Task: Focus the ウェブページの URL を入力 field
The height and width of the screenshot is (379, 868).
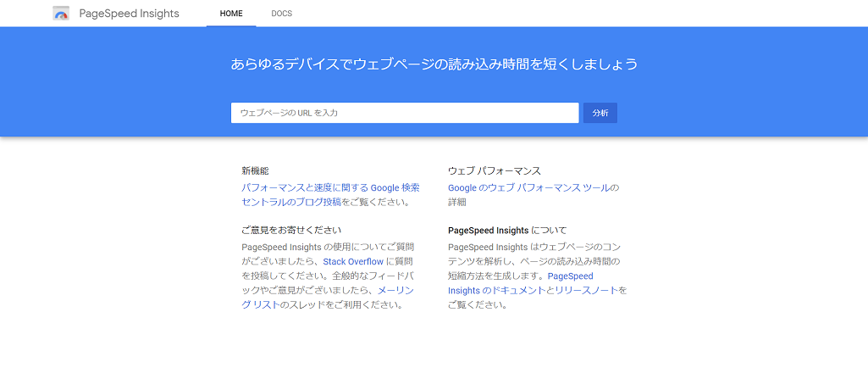Action: (405, 113)
